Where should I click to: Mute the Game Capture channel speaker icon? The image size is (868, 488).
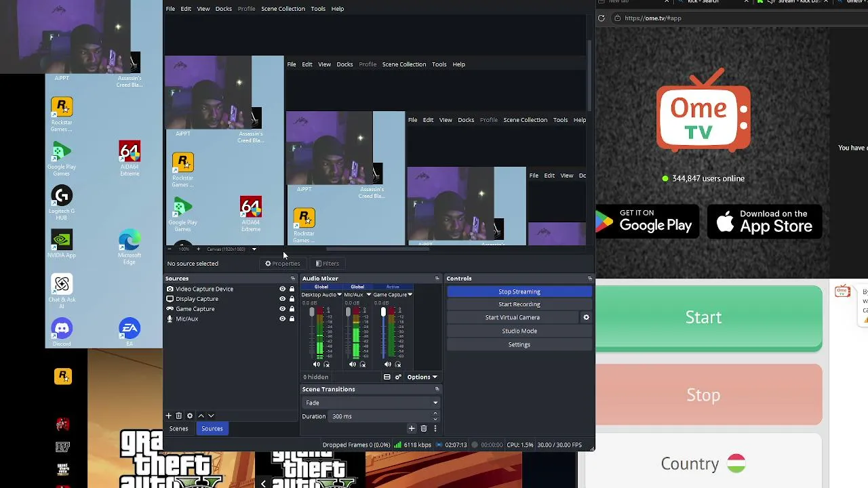[388, 365]
